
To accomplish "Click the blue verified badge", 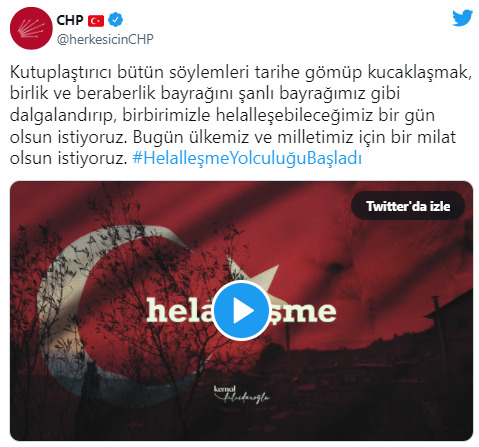I will pos(116,20).
